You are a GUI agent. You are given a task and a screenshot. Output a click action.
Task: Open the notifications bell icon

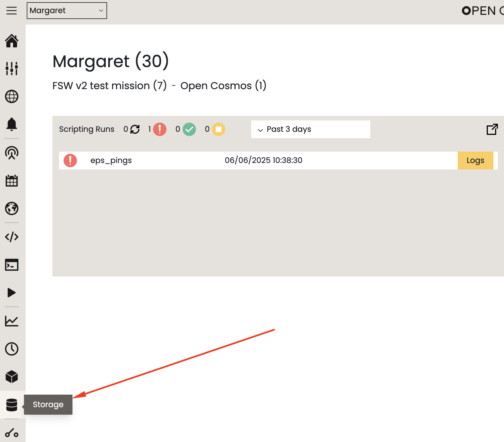pos(12,124)
